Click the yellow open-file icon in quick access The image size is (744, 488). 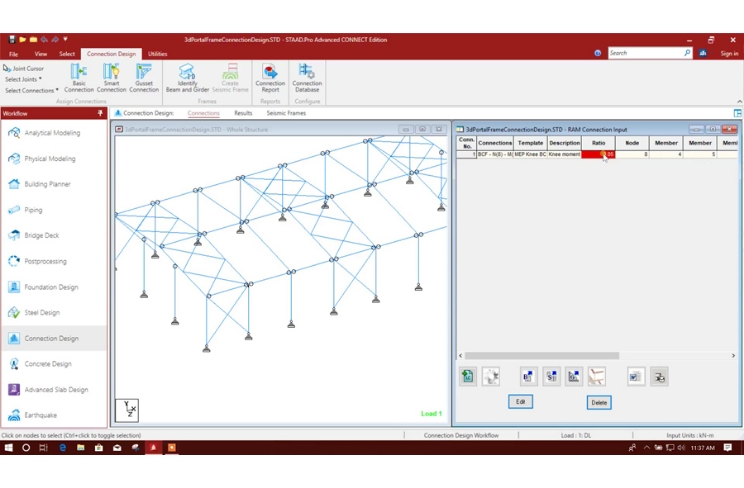click(x=22, y=39)
